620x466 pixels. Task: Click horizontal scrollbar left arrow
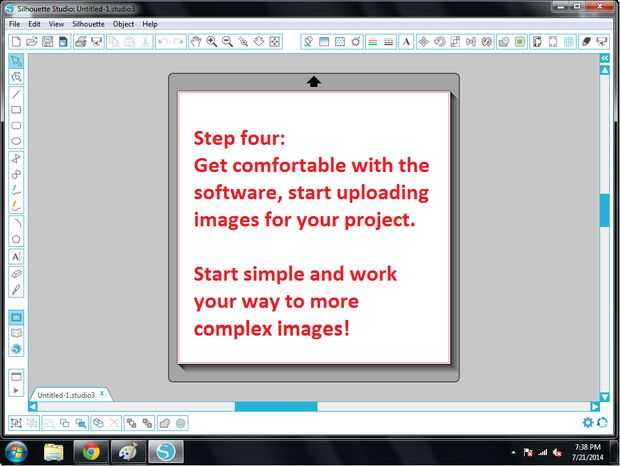33,406
